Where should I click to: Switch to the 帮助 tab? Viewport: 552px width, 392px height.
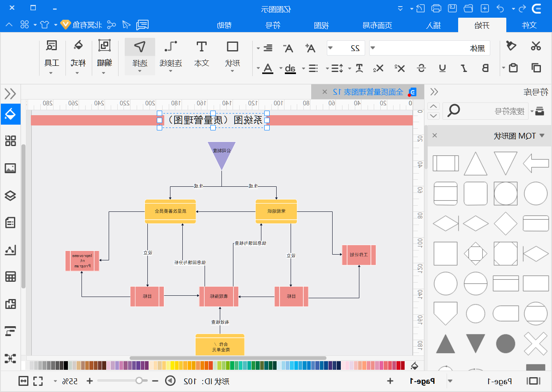pos(224,25)
